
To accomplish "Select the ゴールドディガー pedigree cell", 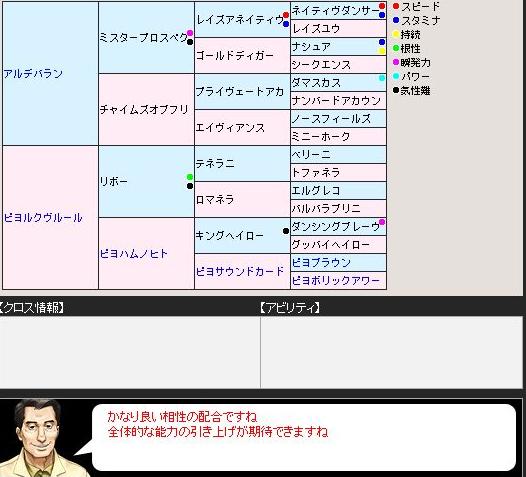I will (242, 56).
